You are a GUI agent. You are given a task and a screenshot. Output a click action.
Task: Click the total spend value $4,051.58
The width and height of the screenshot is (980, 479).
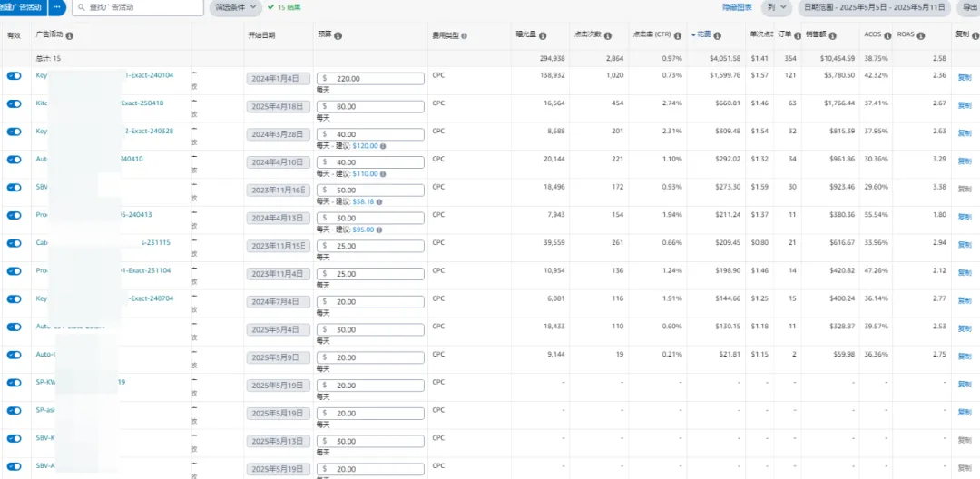[x=725, y=59]
